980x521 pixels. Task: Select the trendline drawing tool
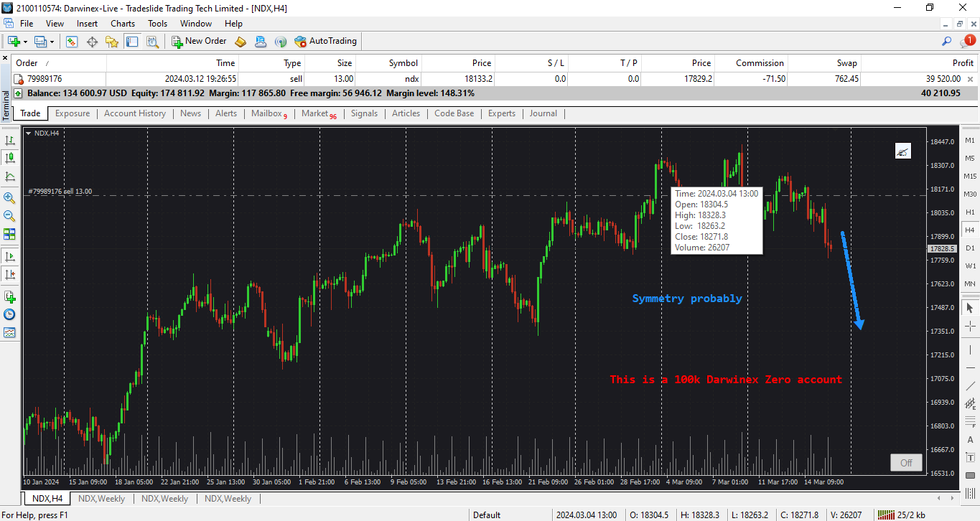click(x=970, y=387)
